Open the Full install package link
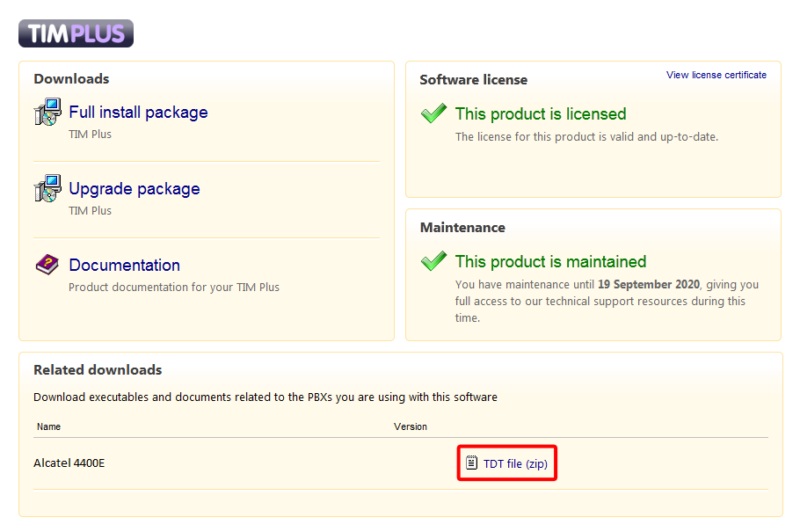This screenshot has height=532, width=800. click(x=138, y=113)
